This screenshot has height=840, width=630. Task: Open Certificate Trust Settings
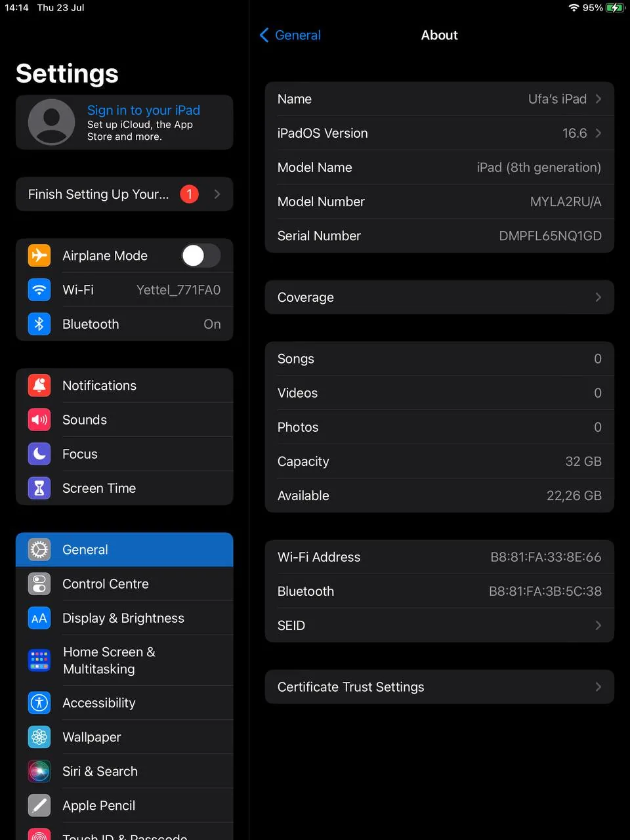click(440, 687)
